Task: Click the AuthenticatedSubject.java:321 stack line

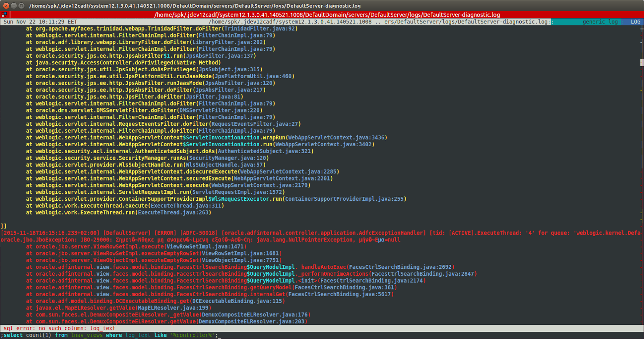Action: (x=170, y=152)
